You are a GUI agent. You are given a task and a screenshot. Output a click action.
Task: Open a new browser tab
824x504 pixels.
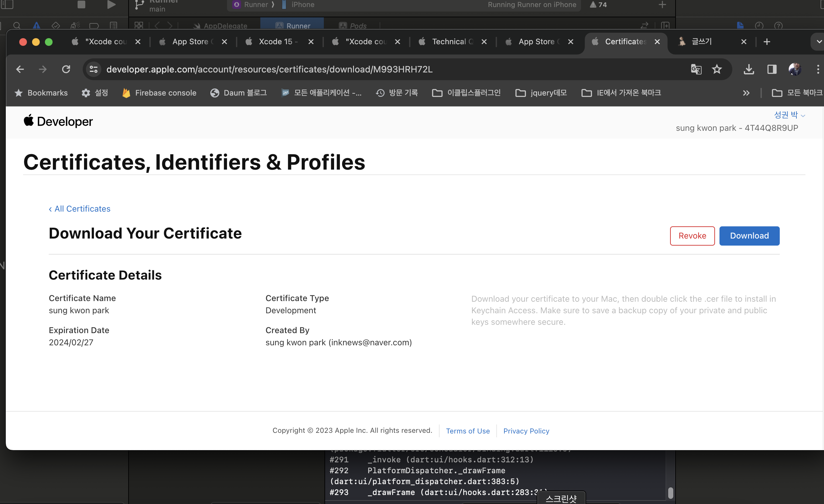[767, 42]
